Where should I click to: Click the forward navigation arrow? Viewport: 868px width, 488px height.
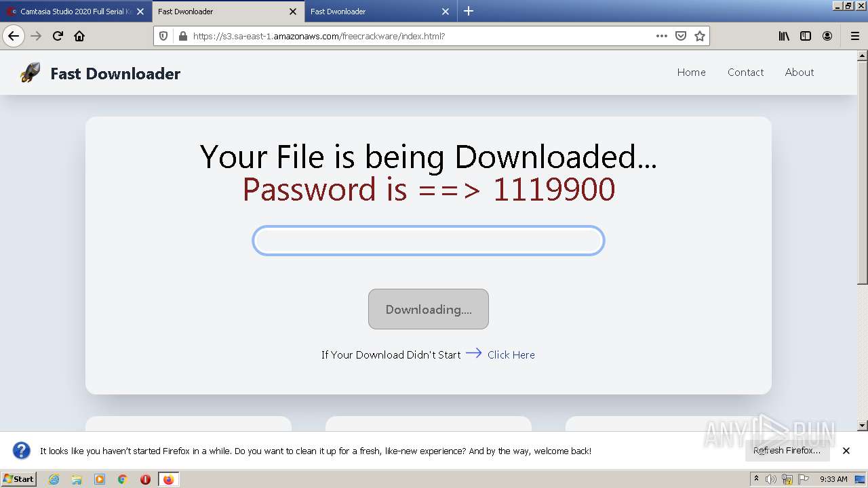36,36
